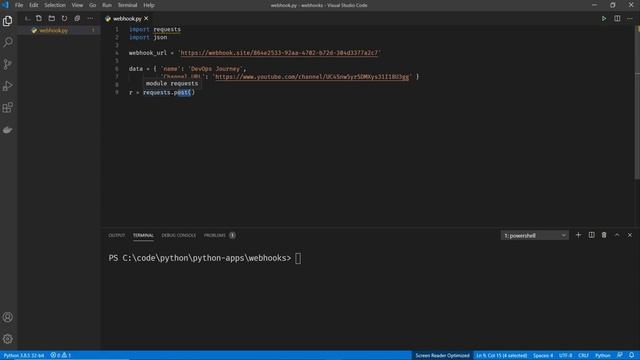Switch to the TERMINAL panel tab
The image size is (640, 360).
pos(143,236)
